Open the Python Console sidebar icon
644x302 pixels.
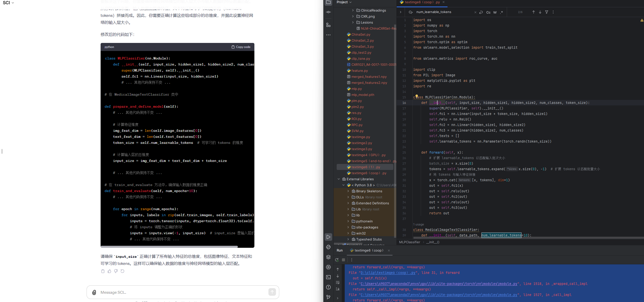[x=328, y=247]
